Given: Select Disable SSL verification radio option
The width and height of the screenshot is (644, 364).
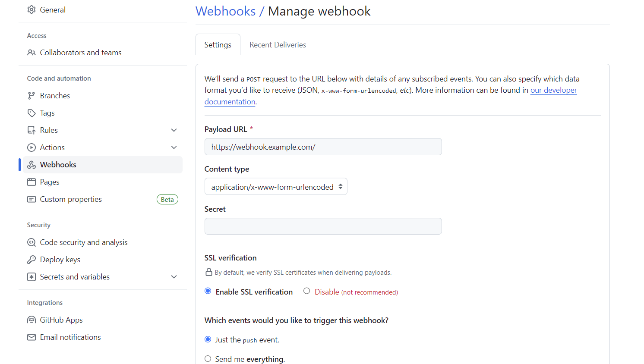Looking at the screenshot, I should pyautogui.click(x=307, y=291).
